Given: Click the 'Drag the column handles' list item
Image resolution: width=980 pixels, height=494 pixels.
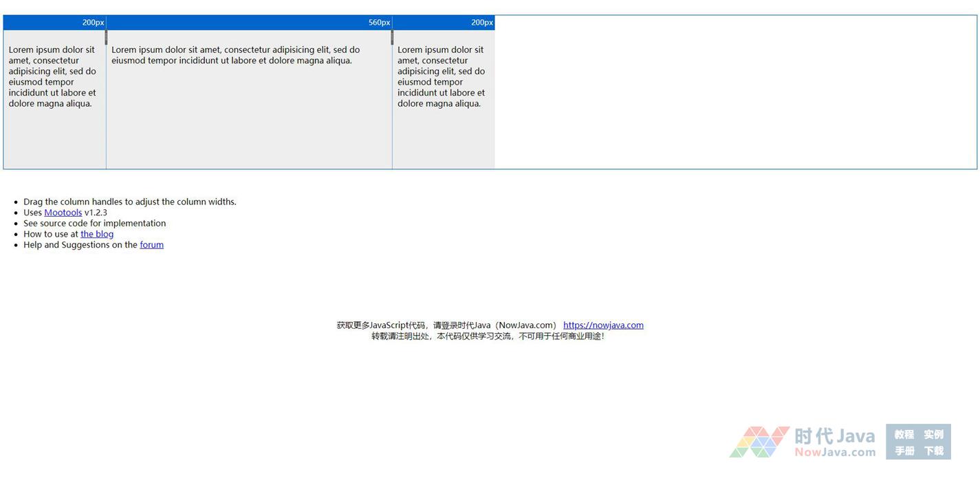Looking at the screenshot, I should (x=129, y=202).
